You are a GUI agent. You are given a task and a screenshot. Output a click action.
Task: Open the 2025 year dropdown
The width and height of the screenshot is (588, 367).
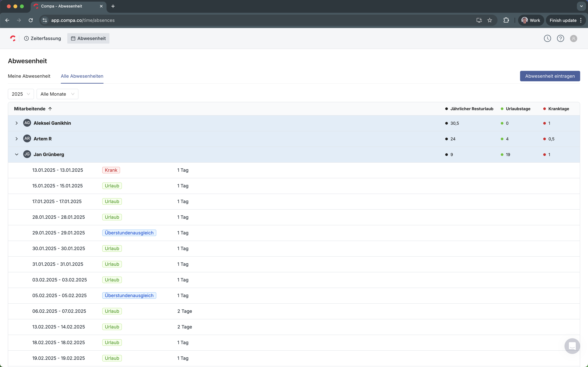click(x=21, y=94)
